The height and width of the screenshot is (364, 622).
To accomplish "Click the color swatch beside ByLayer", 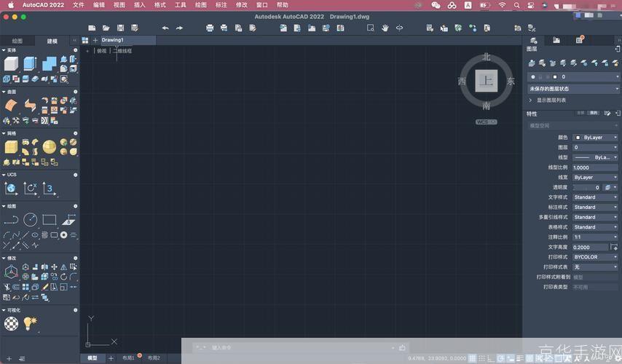I will click(578, 138).
